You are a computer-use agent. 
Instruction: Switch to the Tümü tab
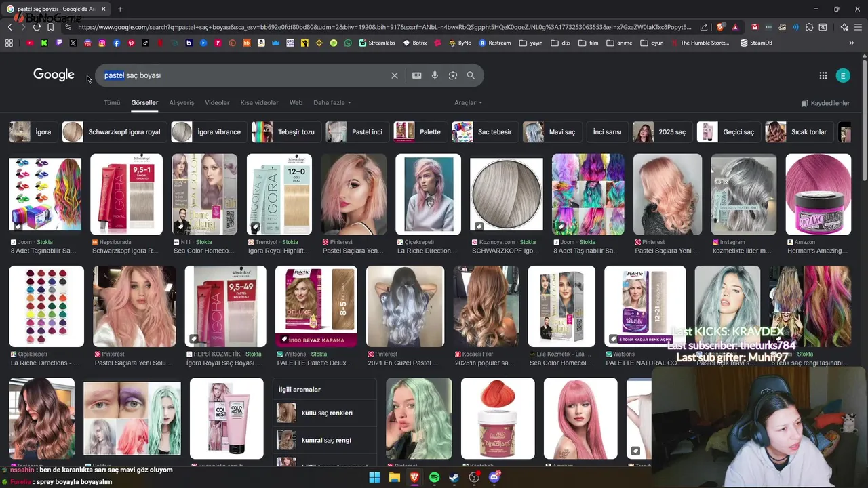tap(112, 102)
